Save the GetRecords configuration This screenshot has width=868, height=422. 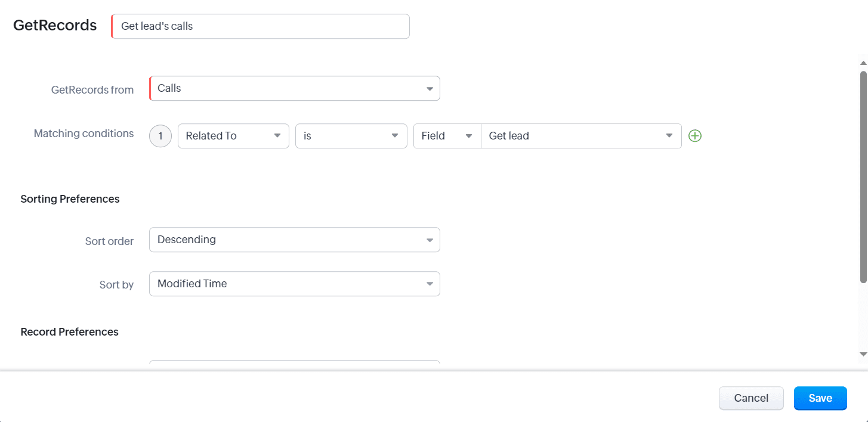(x=820, y=398)
